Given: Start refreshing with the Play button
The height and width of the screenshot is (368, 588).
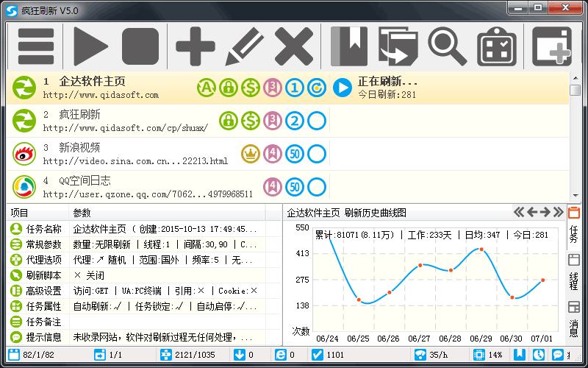Looking at the screenshot, I should 90,46.
